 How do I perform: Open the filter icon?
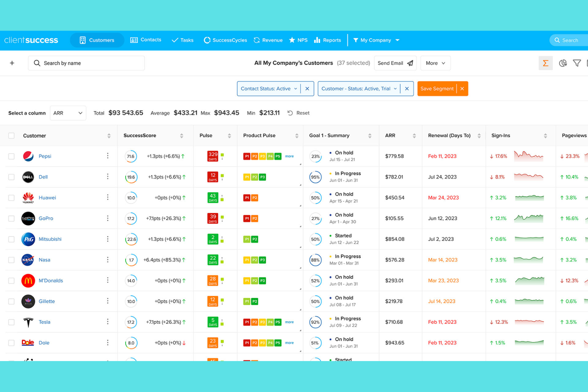pos(577,63)
